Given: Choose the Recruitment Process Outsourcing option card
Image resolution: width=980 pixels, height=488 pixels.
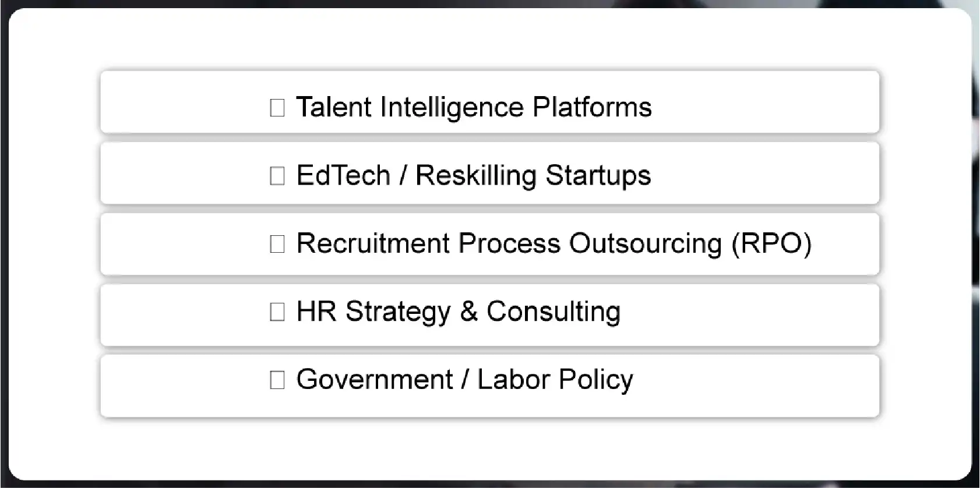Looking at the screenshot, I should tap(175, 244).
